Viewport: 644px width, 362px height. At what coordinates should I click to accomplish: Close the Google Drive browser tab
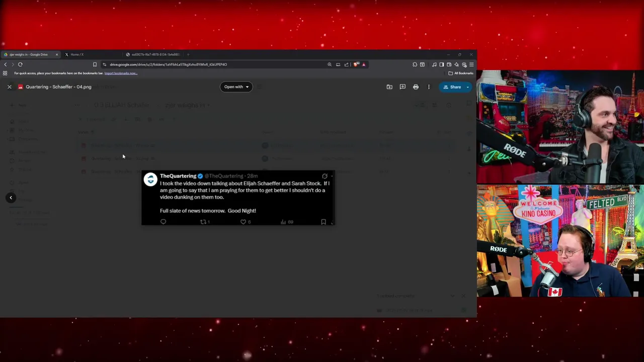coord(57,54)
